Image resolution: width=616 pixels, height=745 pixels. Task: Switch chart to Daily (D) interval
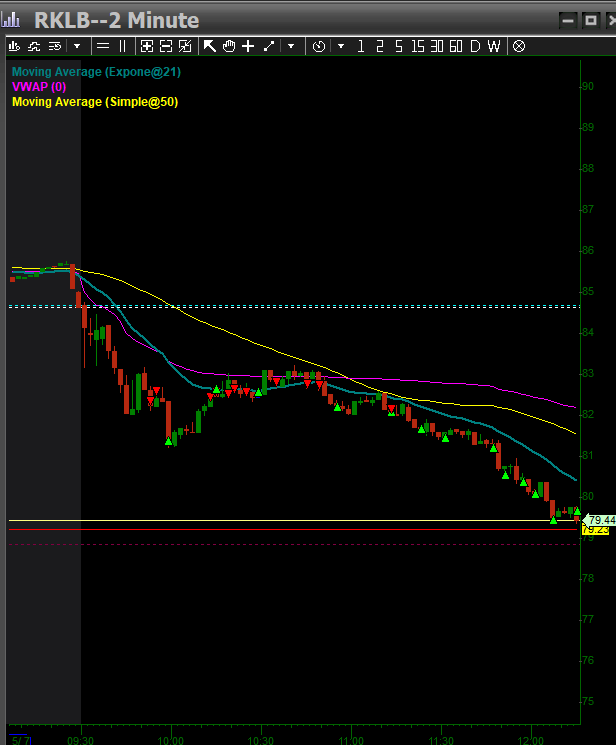click(x=475, y=46)
